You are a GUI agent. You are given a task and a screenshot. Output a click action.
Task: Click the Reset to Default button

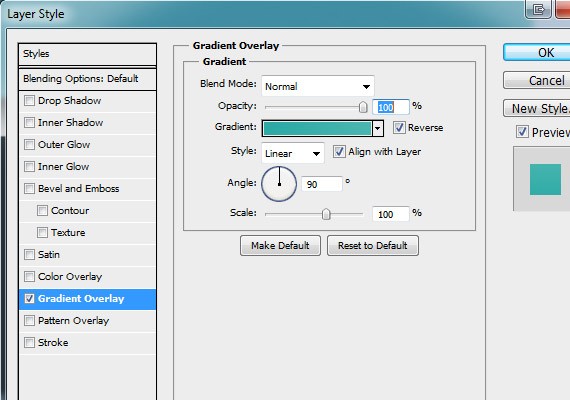coord(373,245)
